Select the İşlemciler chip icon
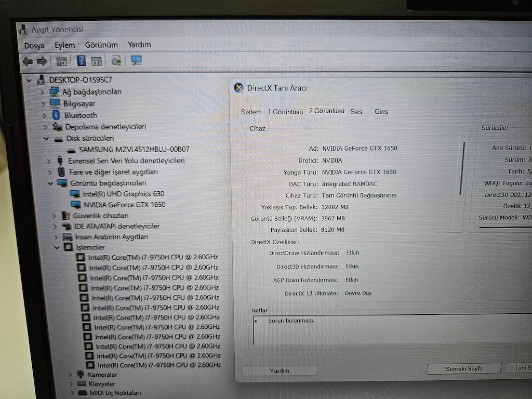This screenshot has height=399, width=532. pyautogui.click(x=68, y=247)
